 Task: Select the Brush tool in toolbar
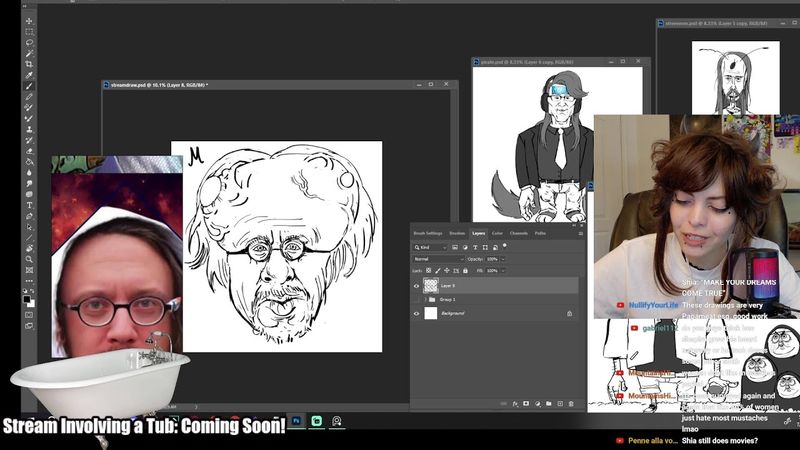tap(29, 86)
